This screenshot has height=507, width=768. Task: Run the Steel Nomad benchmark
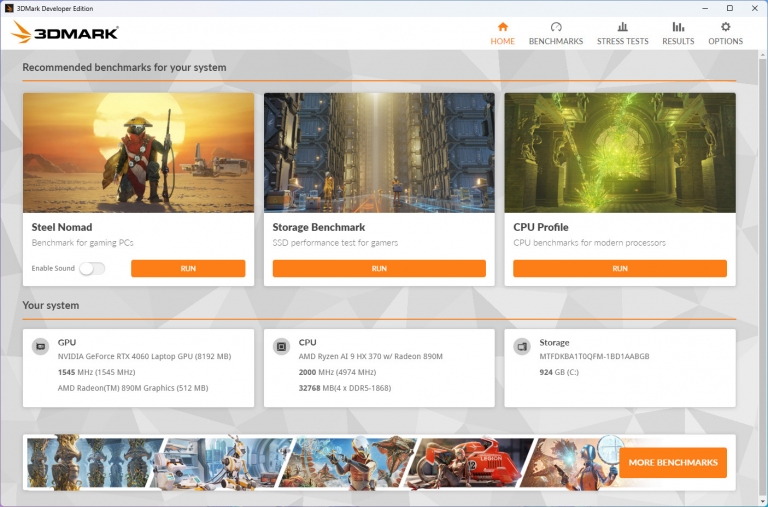pos(188,268)
